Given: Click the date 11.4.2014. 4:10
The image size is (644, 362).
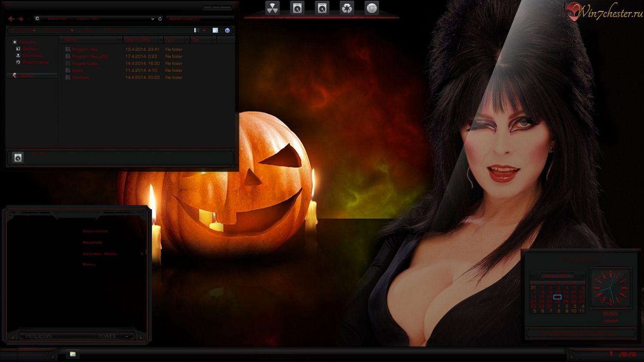Looking at the screenshot, I should (141, 70).
